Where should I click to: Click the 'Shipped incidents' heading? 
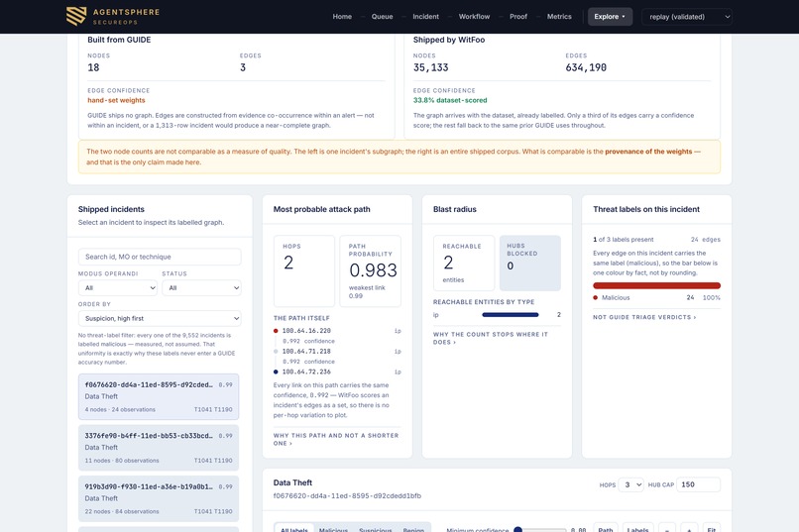[x=111, y=209]
